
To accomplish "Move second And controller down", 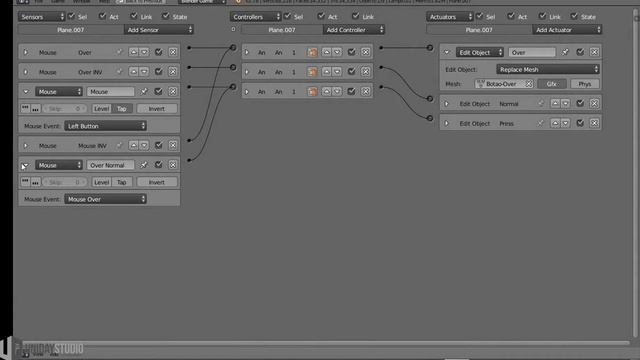I will pyautogui.click(x=337, y=72).
